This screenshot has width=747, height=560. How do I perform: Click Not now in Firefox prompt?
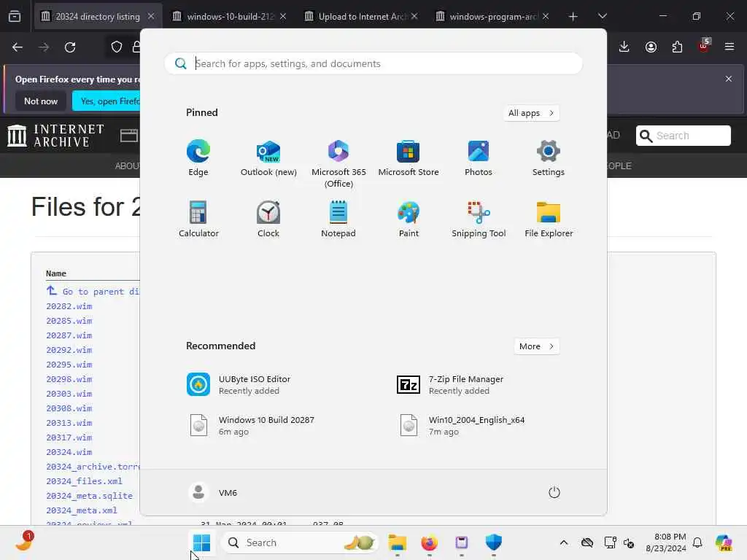(x=41, y=101)
